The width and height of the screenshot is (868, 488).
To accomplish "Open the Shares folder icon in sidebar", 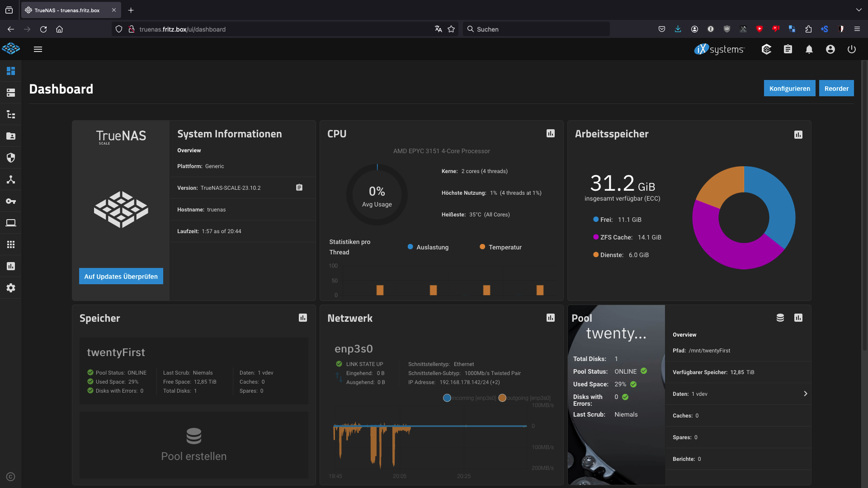I will (11, 136).
